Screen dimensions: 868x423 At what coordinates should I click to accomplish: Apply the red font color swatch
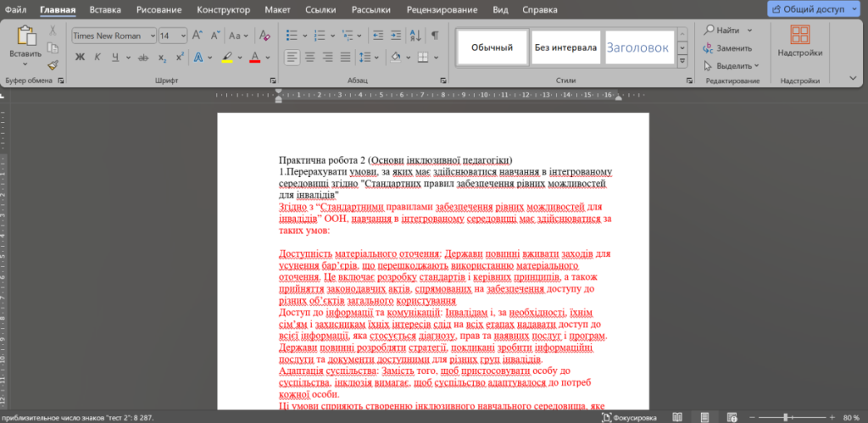pyautogui.click(x=254, y=57)
